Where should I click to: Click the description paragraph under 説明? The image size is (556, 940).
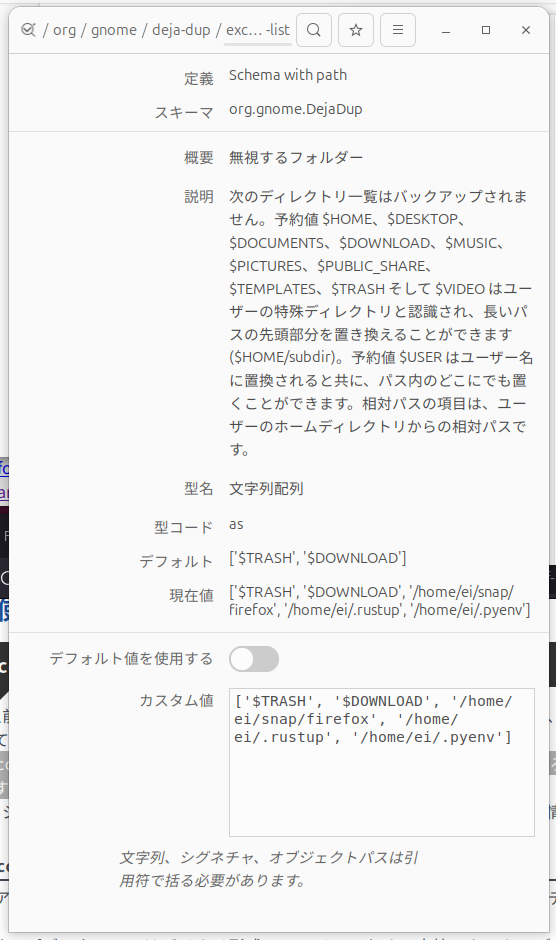[381, 323]
